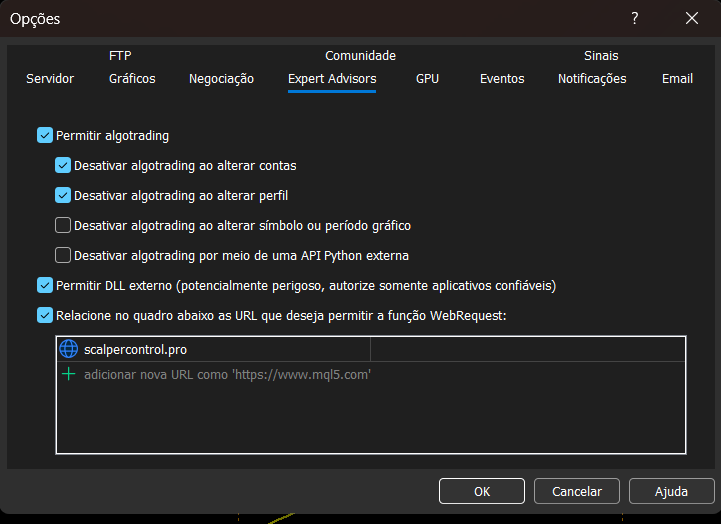Enable Desativar algotrading ao alterar símbolo
The height and width of the screenshot is (524, 721).
[63, 225]
